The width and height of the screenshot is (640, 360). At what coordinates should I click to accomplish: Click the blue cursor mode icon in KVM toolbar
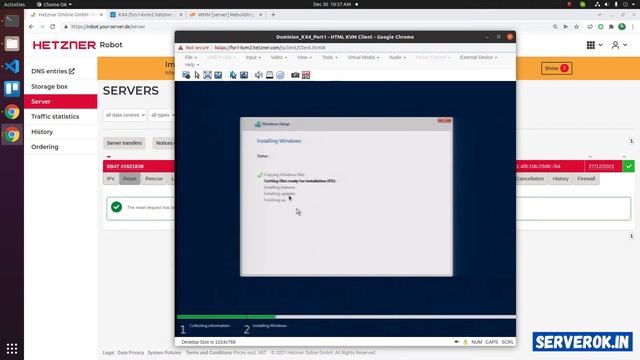(x=233, y=75)
